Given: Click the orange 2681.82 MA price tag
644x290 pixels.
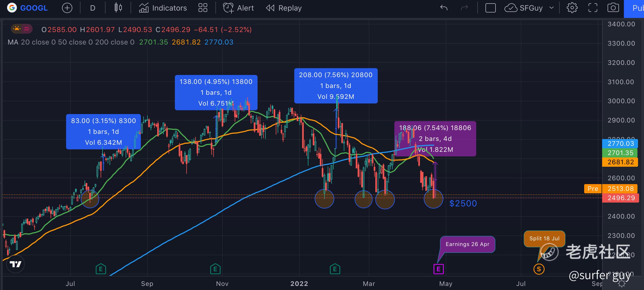Looking at the screenshot, I should point(621,162).
